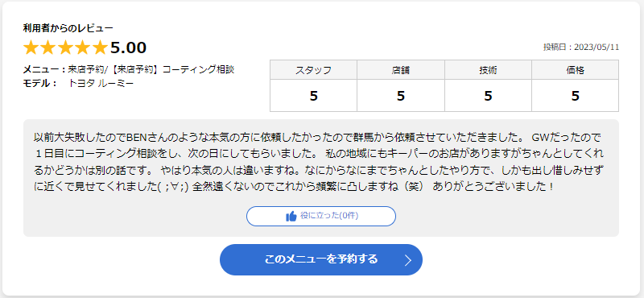This screenshot has width=644, height=298.
Task: Click the 投稿日 2023/05/11 post date
Action: (581, 47)
